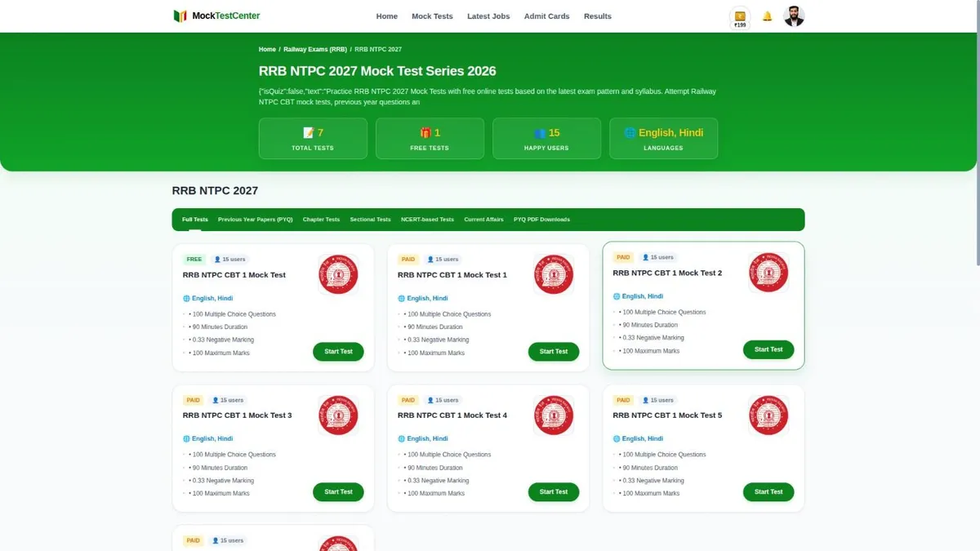Image resolution: width=980 pixels, height=551 pixels.
Task: Click railway logo on Mock Test 4 card
Action: [554, 415]
